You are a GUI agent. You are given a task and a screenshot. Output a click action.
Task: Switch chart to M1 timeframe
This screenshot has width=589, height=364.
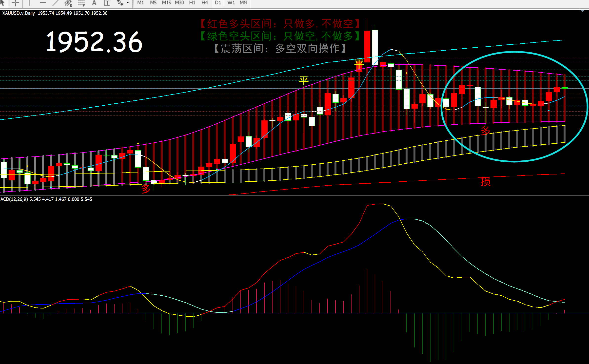140,3
